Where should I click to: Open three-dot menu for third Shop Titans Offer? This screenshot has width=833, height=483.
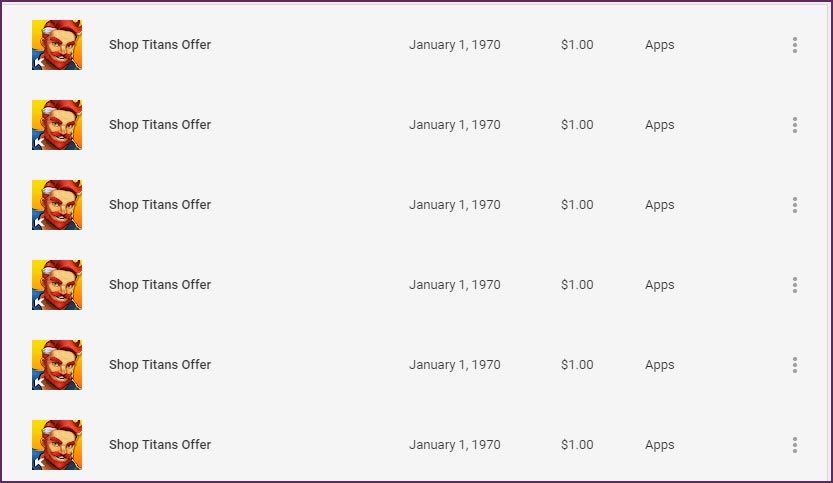click(x=795, y=205)
